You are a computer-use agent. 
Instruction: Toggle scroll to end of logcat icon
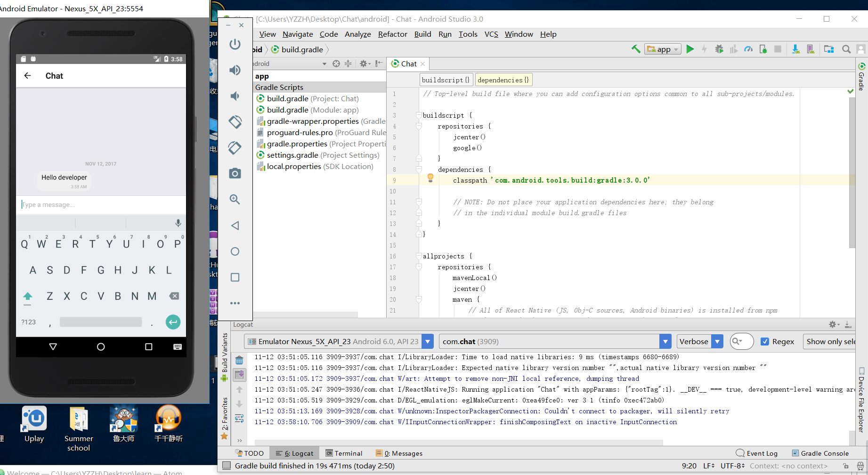(x=239, y=375)
